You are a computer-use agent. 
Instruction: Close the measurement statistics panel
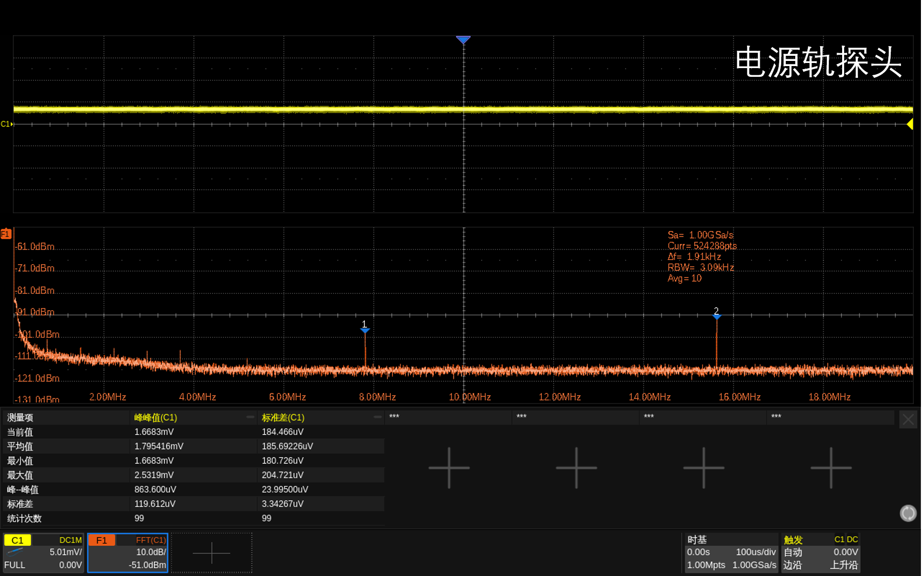[908, 420]
